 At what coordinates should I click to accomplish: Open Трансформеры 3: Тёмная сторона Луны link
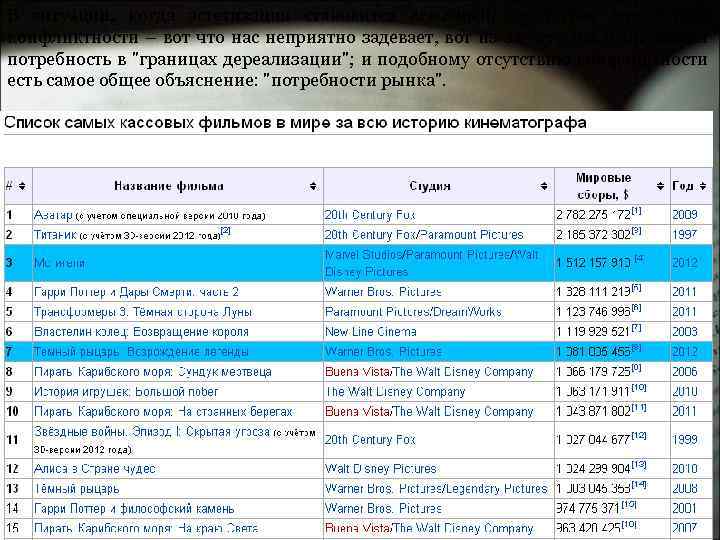click(x=143, y=312)
